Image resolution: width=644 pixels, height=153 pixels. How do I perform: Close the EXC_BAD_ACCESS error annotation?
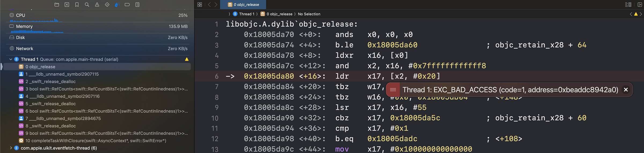[x=626, y=90]
